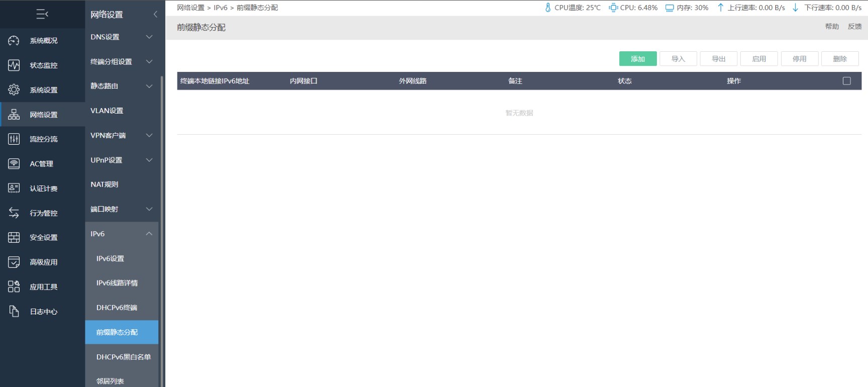Screen dimensions: 868x387
Task: Click the 网络设置 breadcrumb
Action: tap(190, 8)
